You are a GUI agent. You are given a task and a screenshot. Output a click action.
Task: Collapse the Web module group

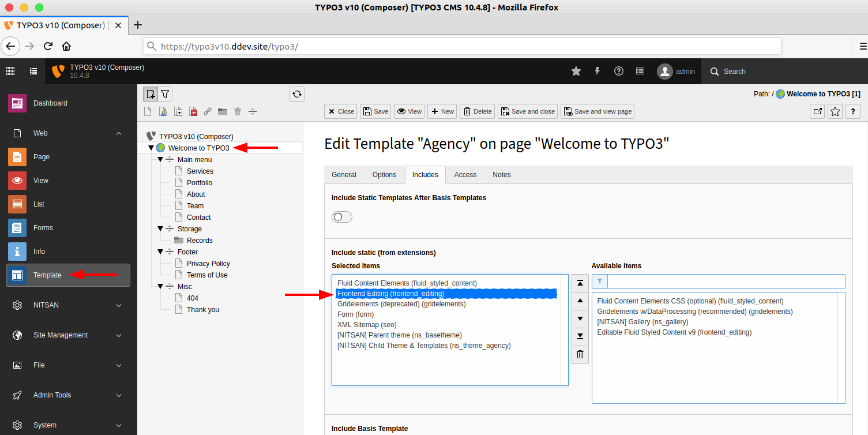pos(119,133)
